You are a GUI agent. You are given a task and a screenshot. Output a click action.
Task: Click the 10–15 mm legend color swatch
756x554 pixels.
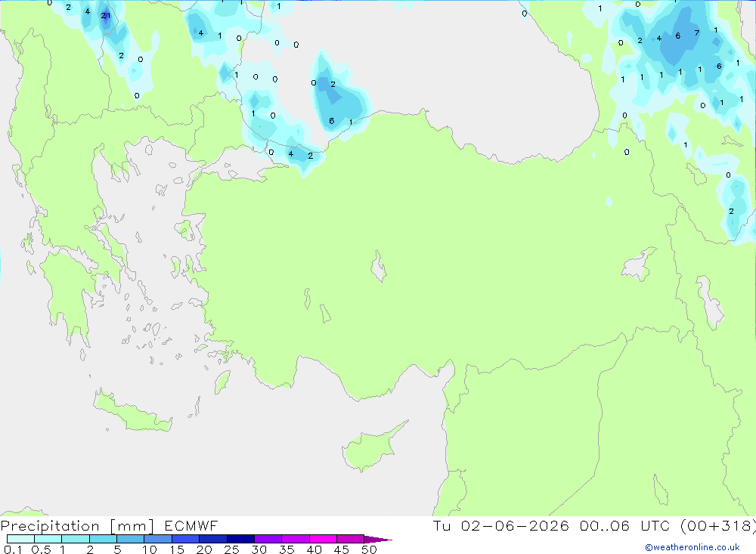(x=158, y=539)
